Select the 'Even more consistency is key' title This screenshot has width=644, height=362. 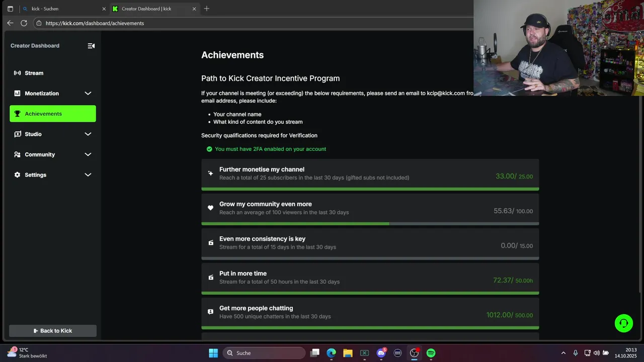[x=262, y=239]
